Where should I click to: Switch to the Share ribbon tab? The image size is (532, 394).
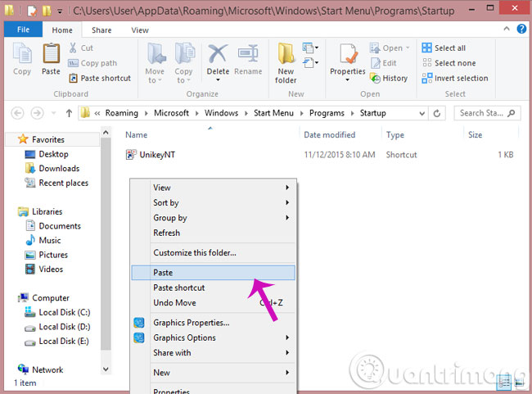click(x=101, y=30)
